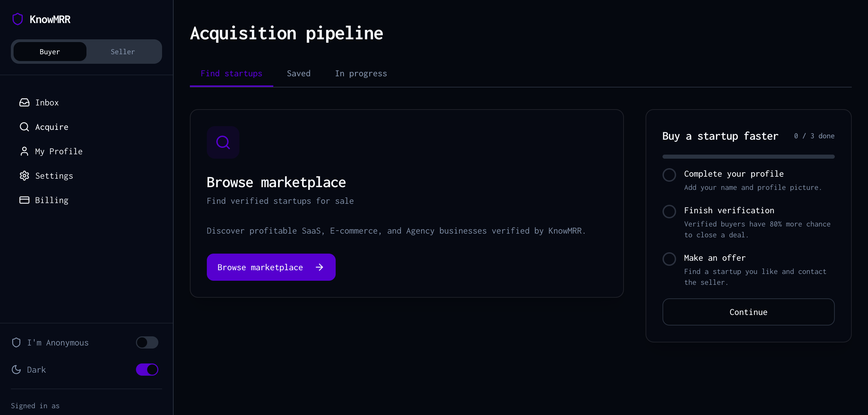Click the Browse marketplace button
The width and height of the screenshot is (868, 415).
coord(271,267)
